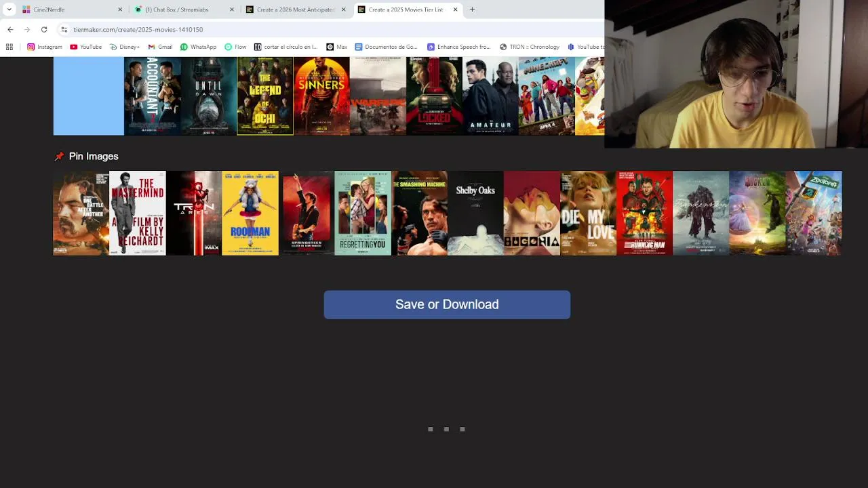The height and width of the screenshot is (488, 868).
Task: Select the Accountant 2 poster
Action: coord(152,96)
